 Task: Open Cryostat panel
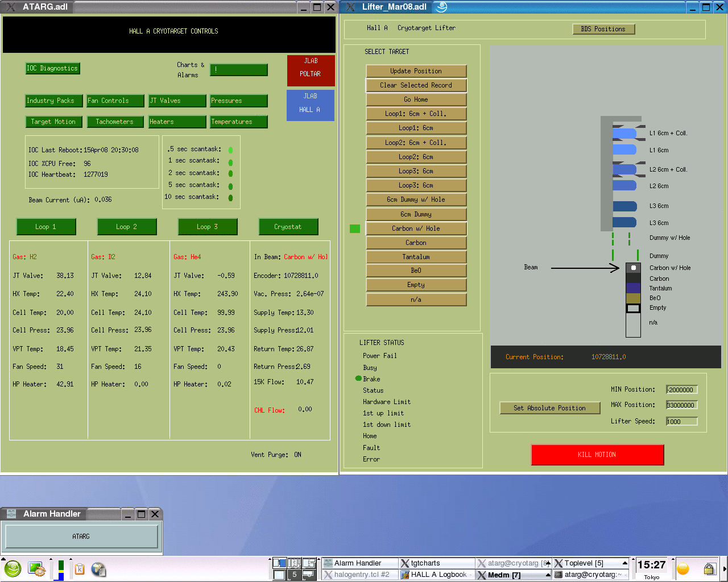tap(288, 227)
